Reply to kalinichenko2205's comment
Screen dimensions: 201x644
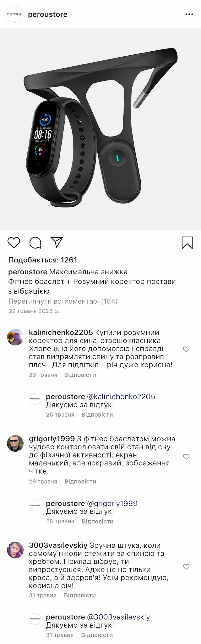[80, 375]
